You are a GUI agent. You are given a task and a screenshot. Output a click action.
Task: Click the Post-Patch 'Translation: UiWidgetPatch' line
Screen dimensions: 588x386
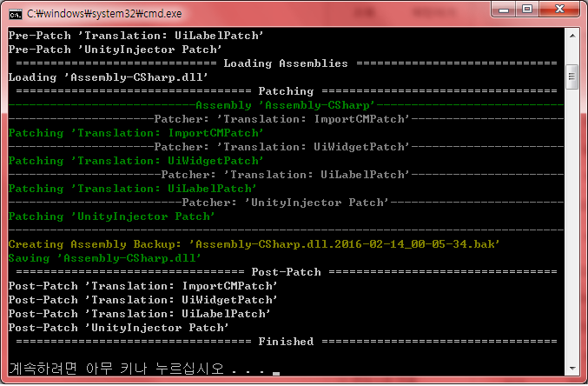(x=143, y=300)
